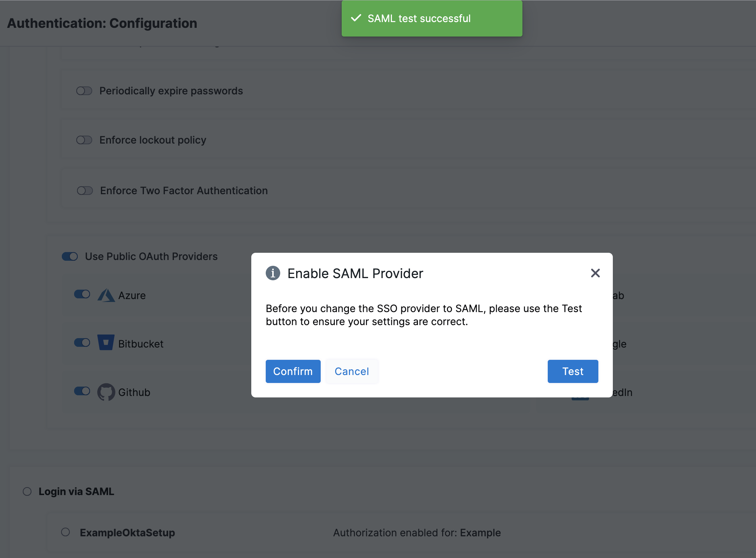Click the Azure logo icon

(x=106, y=295)
